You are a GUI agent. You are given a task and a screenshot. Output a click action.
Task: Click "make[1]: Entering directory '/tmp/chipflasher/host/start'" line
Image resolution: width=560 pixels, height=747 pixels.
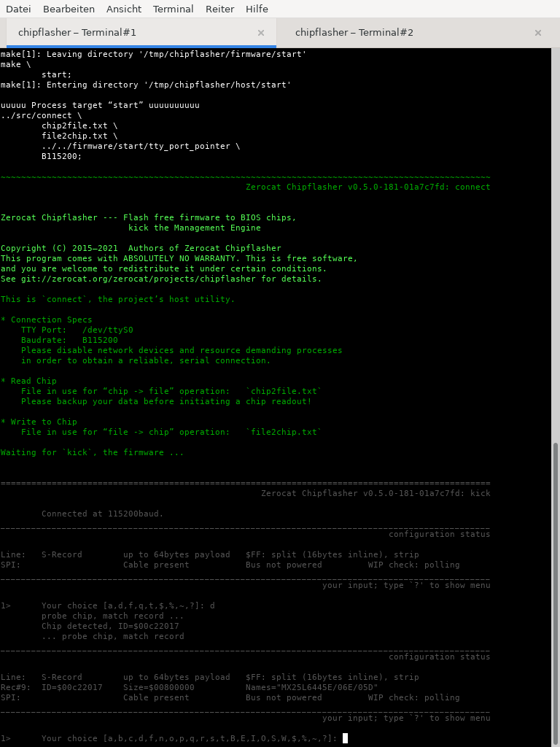pyautogui.click(x=146, y=85)
